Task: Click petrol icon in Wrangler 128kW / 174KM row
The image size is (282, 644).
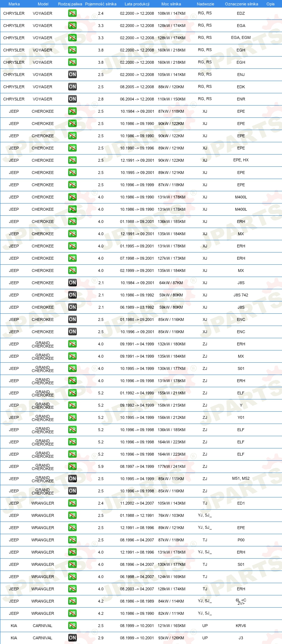Action: 72,589
